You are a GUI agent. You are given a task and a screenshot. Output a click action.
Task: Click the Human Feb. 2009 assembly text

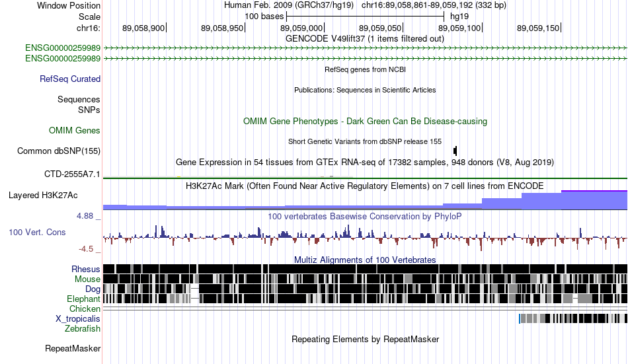289,5
